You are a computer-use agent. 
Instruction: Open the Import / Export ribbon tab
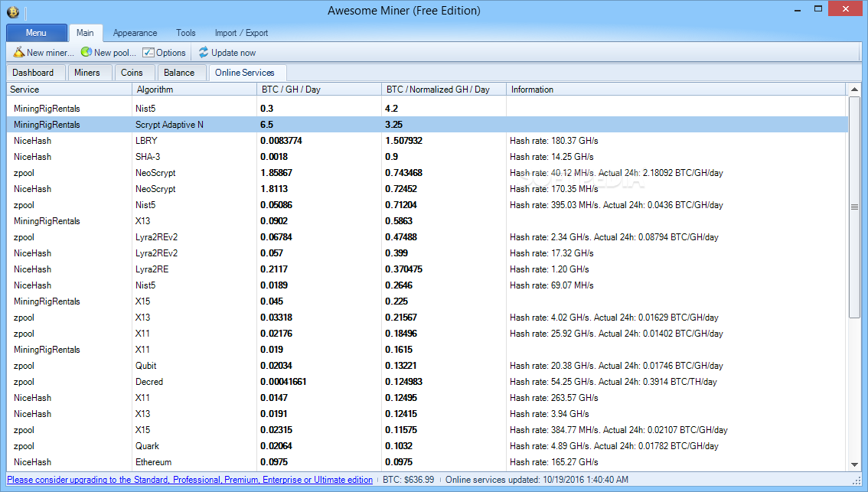241,33
